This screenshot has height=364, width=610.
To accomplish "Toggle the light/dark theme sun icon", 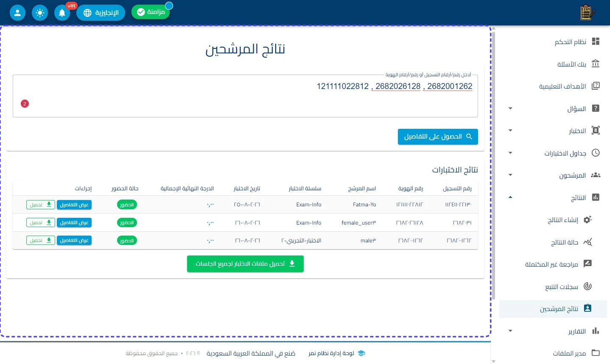I will pyautogui.click(x=40, y=13).
